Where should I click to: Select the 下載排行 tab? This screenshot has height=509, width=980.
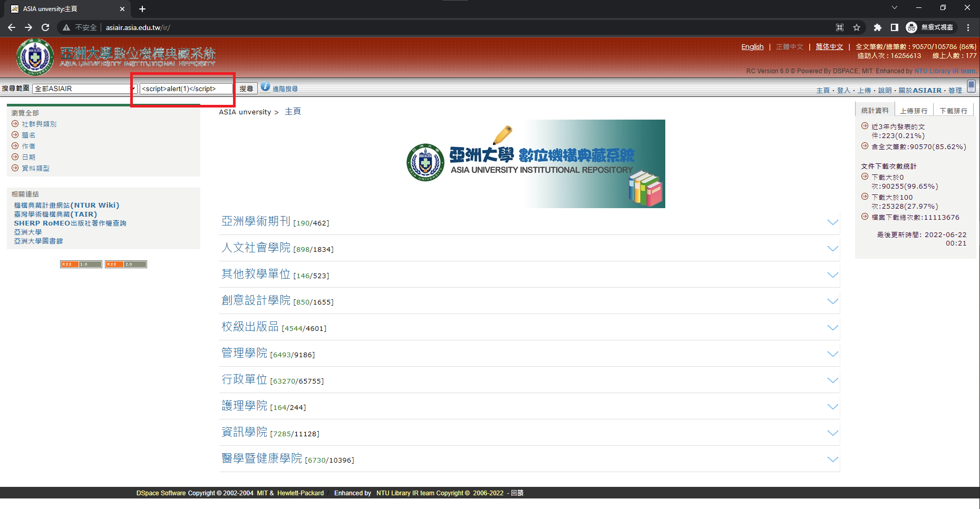953,111
